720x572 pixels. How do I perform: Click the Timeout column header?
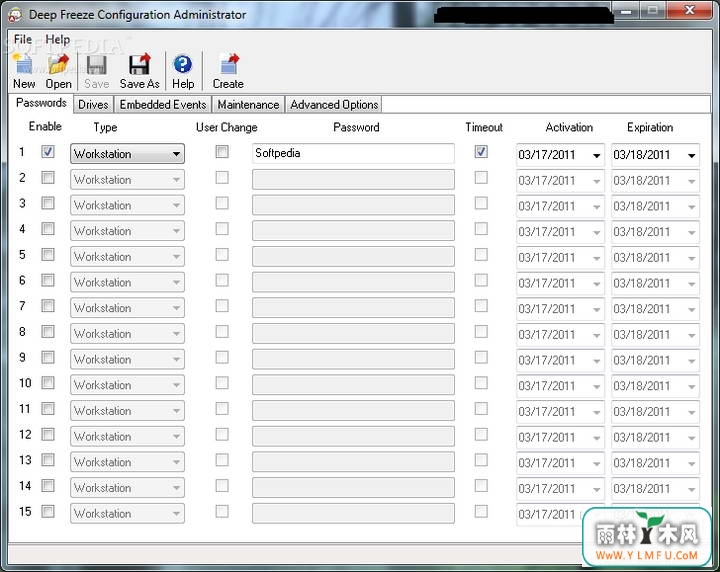tap(484, 127)
